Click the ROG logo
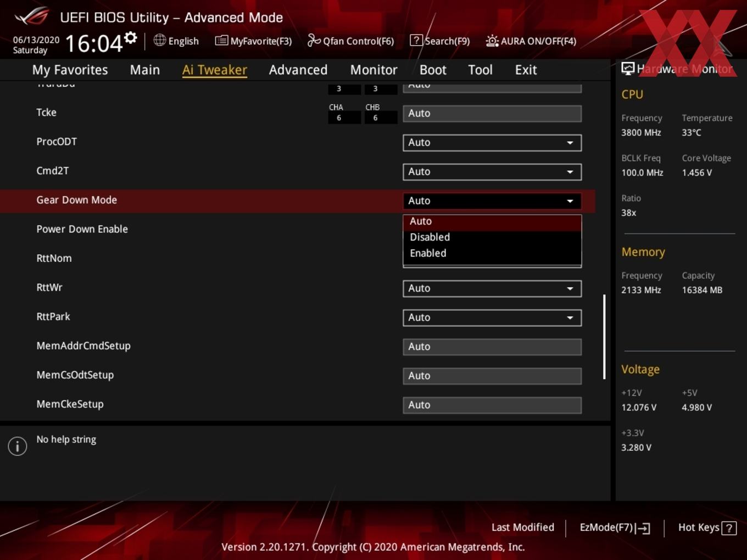747x560 pixels. [31, 16]
